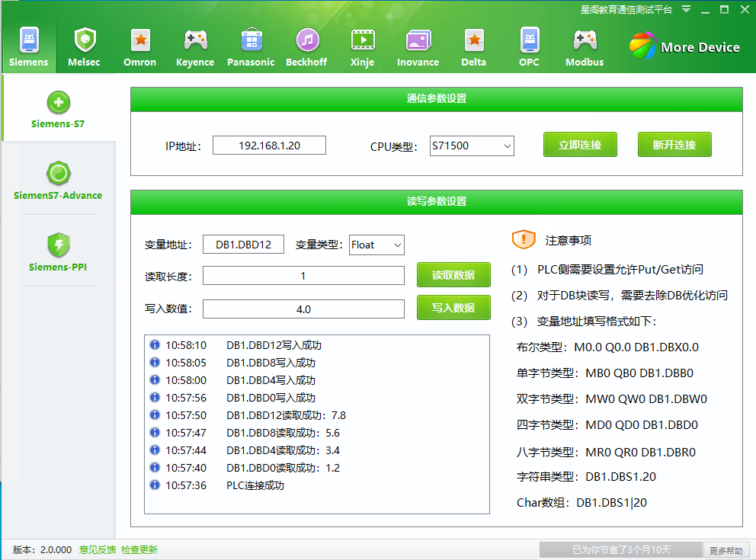Viewport: 756px width, 560px height.
Task: Select the Inovance picture icon
Action: pos(418,40)
